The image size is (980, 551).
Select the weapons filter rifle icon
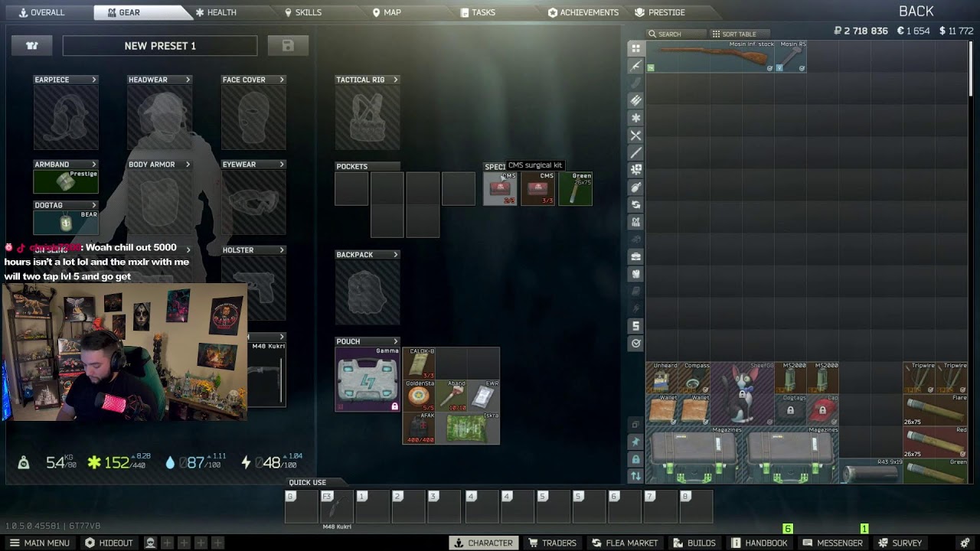click(x=635, y=66)
